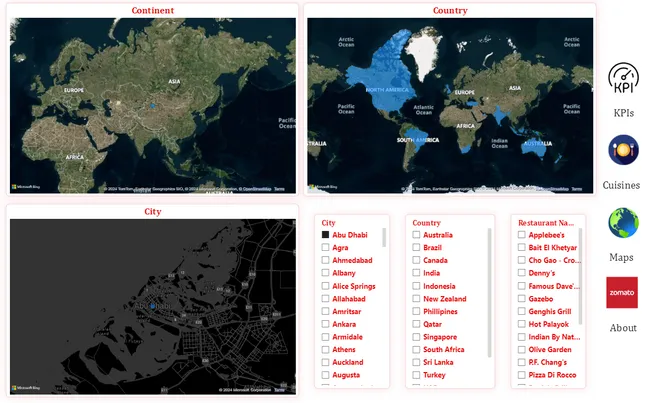
Task: Tick the Applebee's restaurant checkbox
Action: [x=521, y=235]
